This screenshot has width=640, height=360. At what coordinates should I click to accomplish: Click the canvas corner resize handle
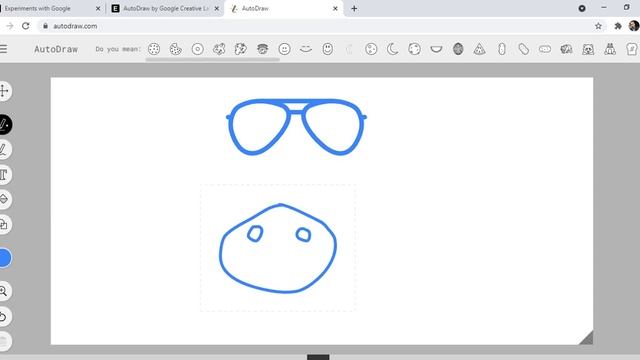click(586, 338)
